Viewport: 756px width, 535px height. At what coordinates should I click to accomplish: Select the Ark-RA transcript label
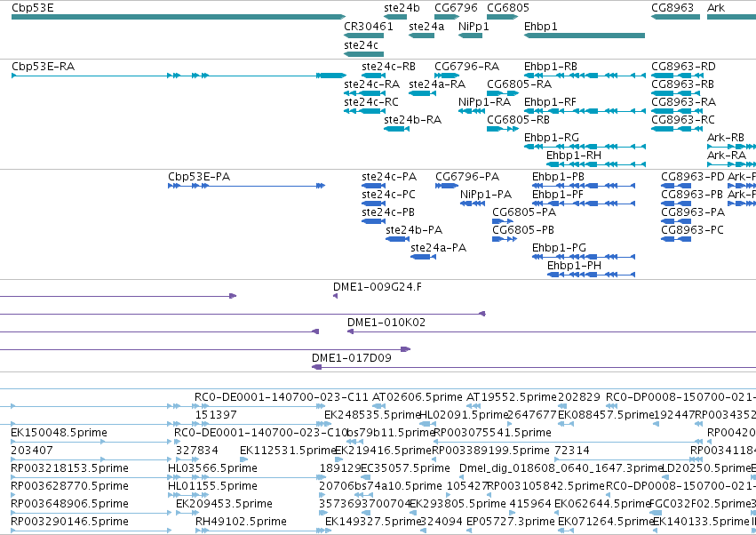pos(726,156)
